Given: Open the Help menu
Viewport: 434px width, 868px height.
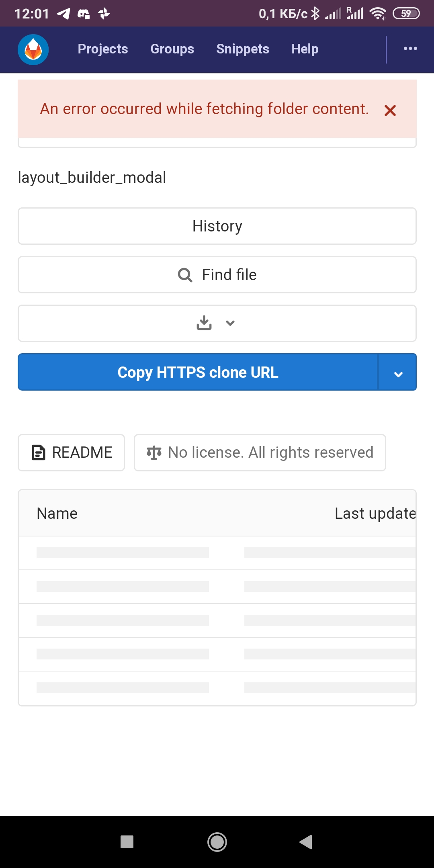Looking at the screenshot, I should click(x=305, y=49).
